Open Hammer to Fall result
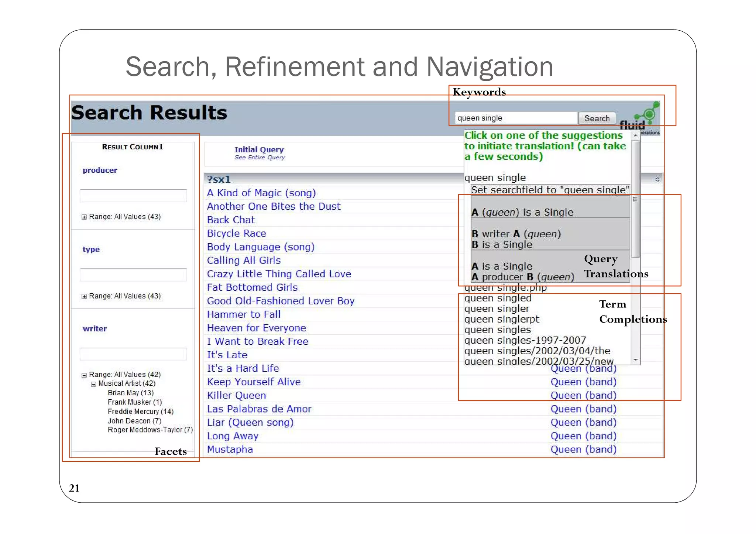 click(244, 314)
